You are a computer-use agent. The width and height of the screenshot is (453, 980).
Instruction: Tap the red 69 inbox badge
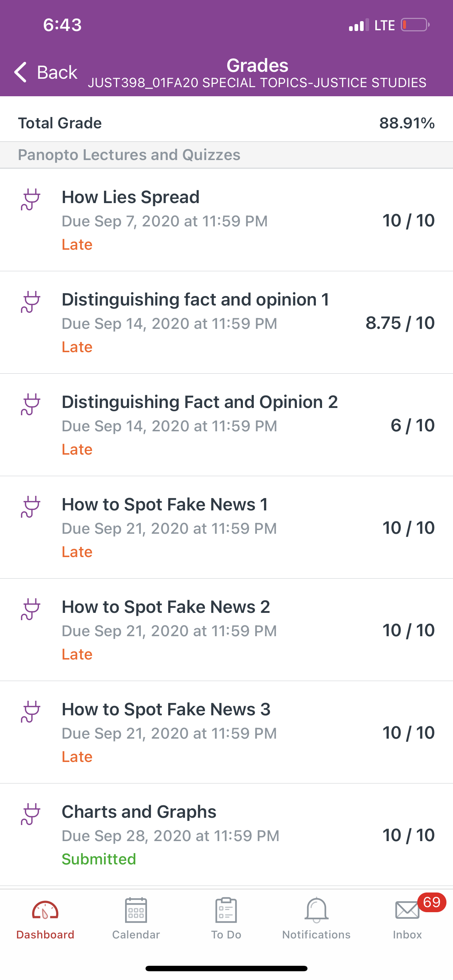coord(432,902)
